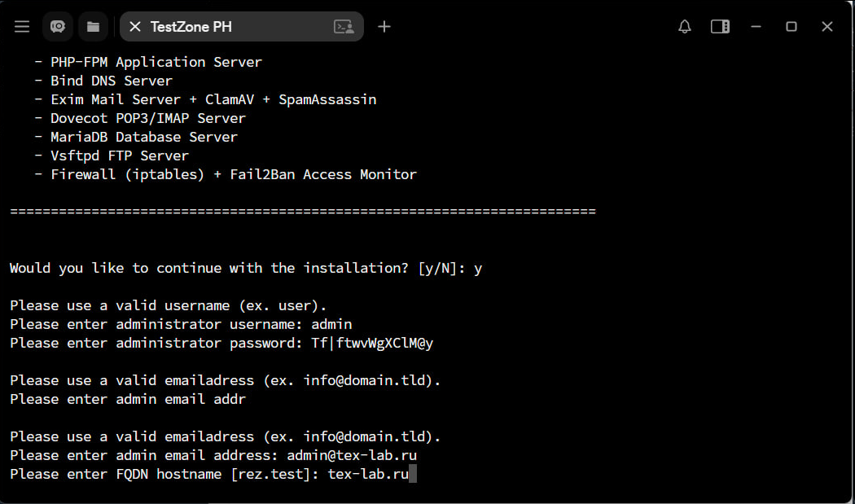This screenshot has width=855, height=504.
Task: Open the notifications bell
Action: tap(685, 27)
